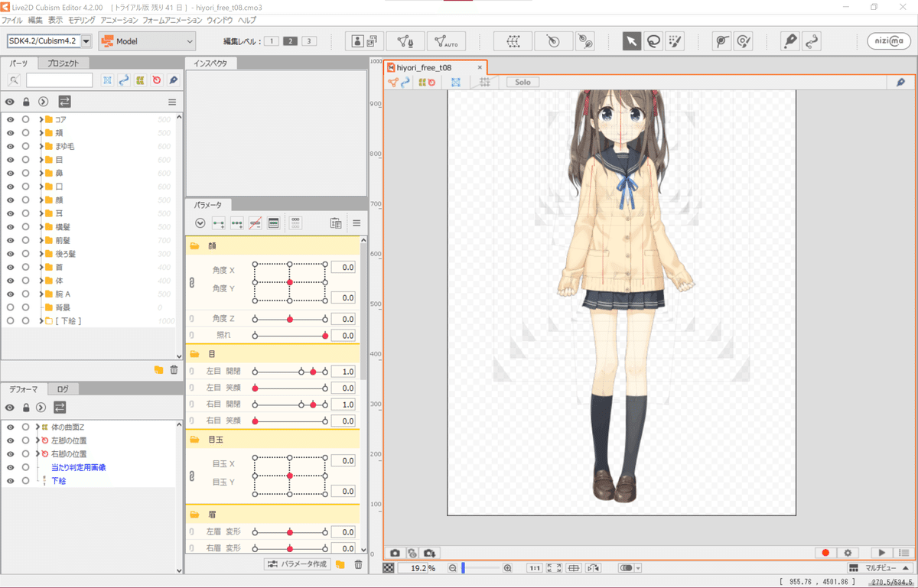Hide the コア part folder
The width and height of the screenshot is (918, 588).
click(10, 119)
